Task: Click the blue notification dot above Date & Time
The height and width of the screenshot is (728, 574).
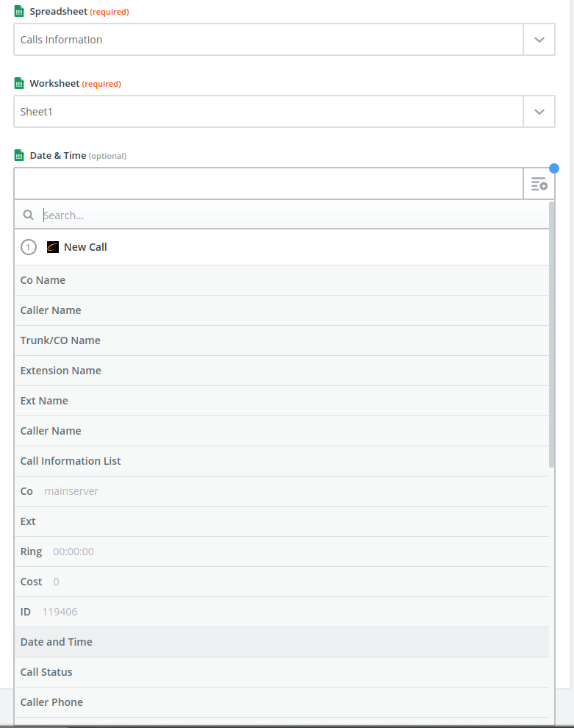Action: pos(553,168)
